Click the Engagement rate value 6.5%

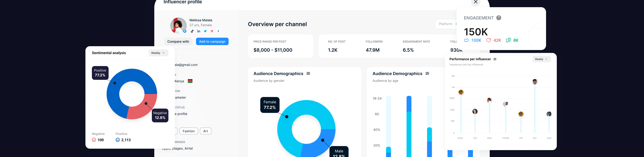click(408, 50)
